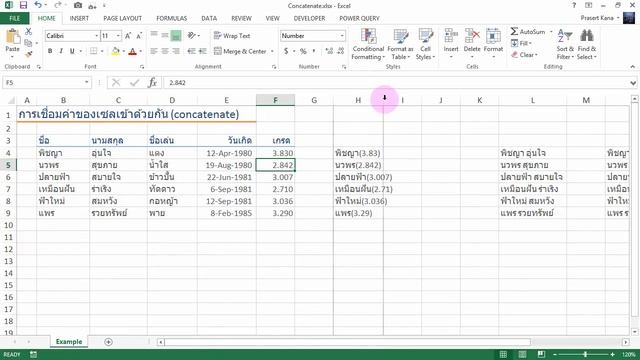Toggle underline formatting
640x360 pixels.
tap(72, 51)
